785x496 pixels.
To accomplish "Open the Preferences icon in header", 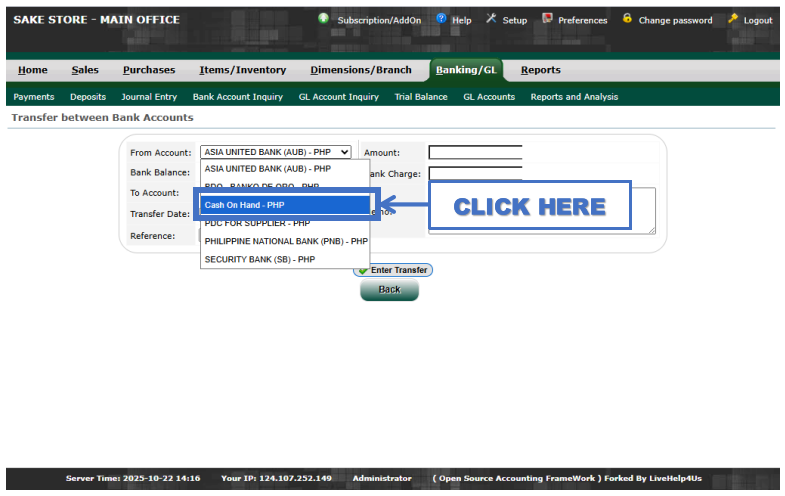I will (547, 19).
